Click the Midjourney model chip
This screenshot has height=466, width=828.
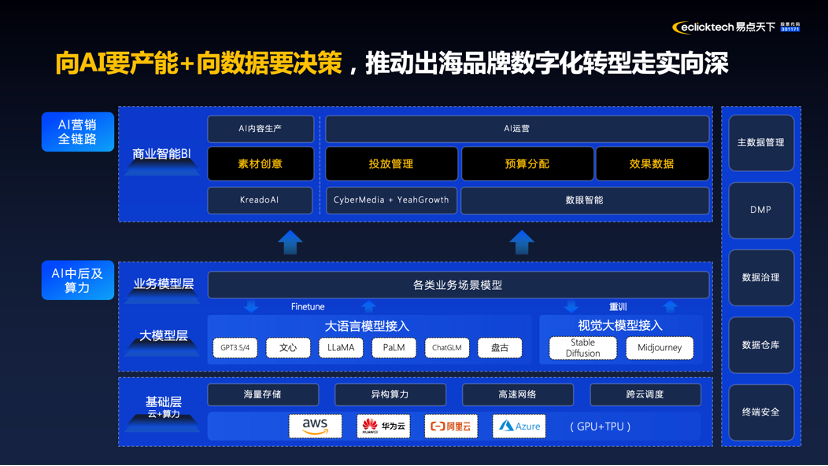659,348
